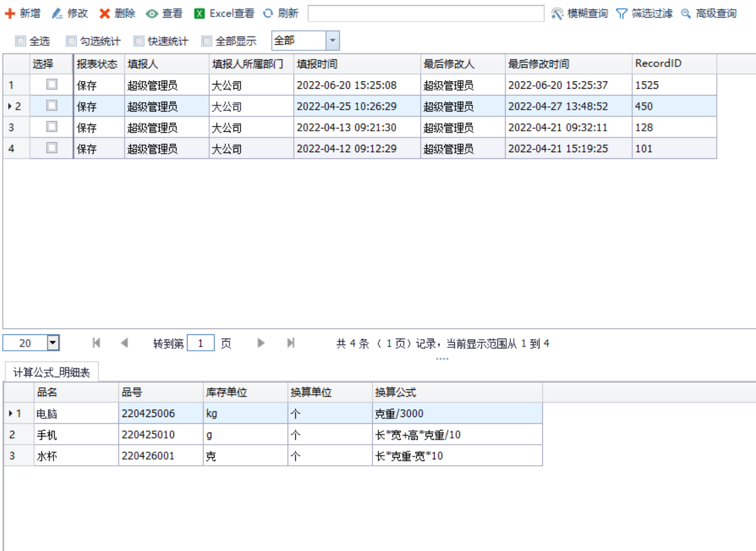Click the 修改 pencil edit icon
This screenshot has height=551, width=756.
pos(58,14)
